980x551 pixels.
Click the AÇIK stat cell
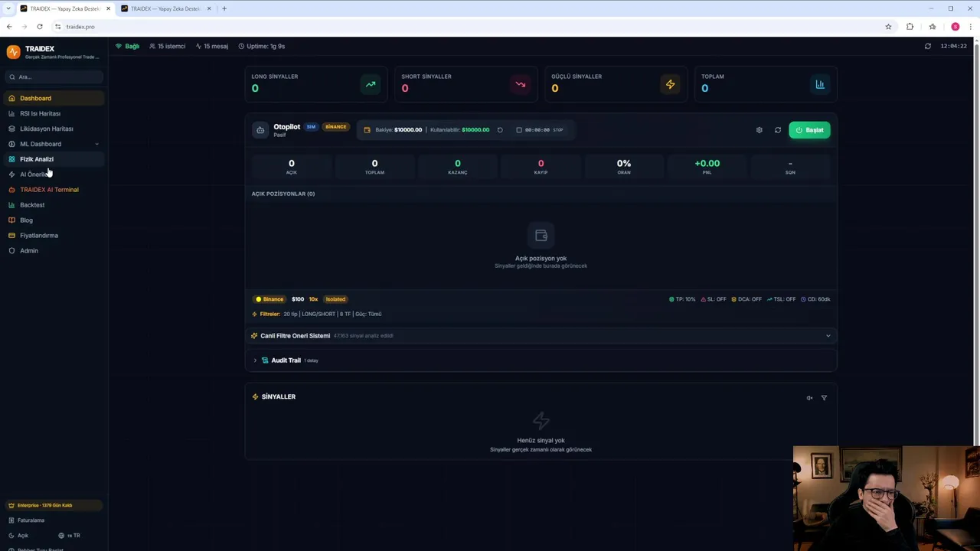[292, 166]
